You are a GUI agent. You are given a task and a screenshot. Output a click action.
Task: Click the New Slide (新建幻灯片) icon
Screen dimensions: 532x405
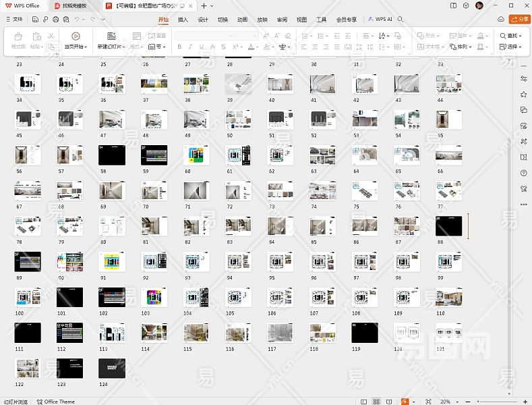[111, 36]
